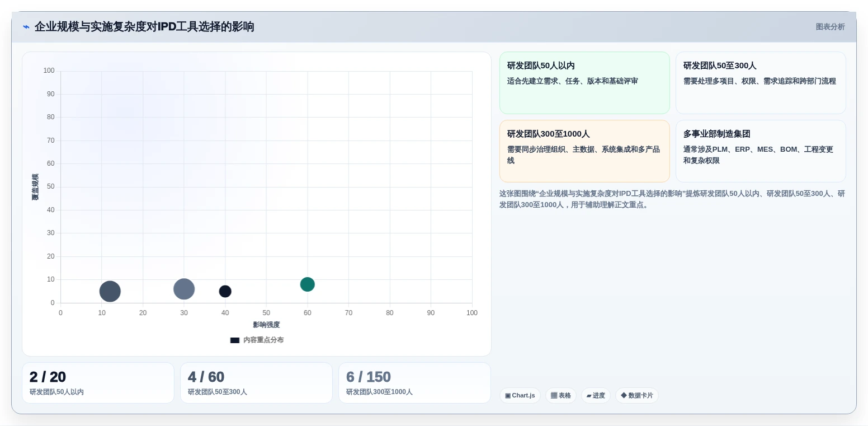Viewport: 868px width, 426px height.
Task: Click the text 通常涉及PLM、ERP、MES、BOM、工程变更和复杂权限
Action: [x=758, y=155]
